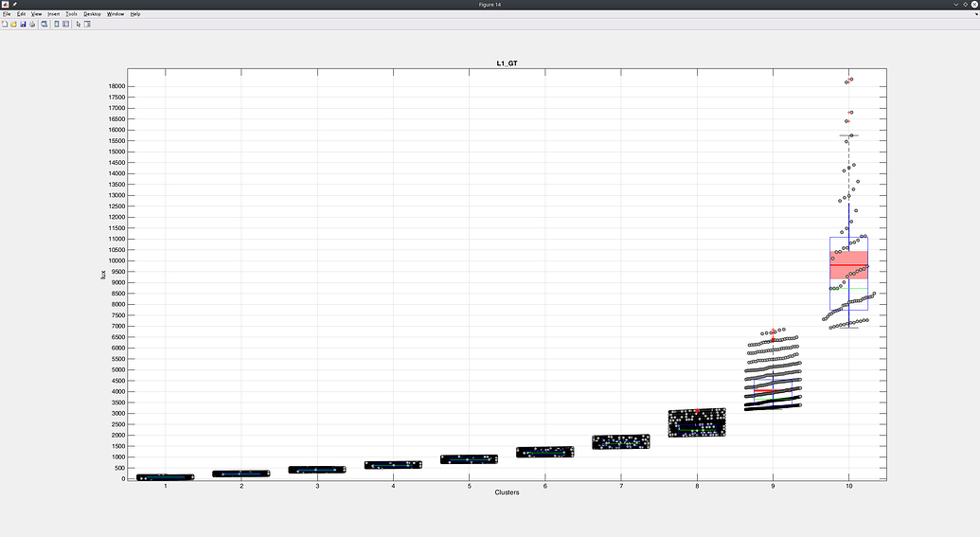Open the File menu

pos(7,14)
